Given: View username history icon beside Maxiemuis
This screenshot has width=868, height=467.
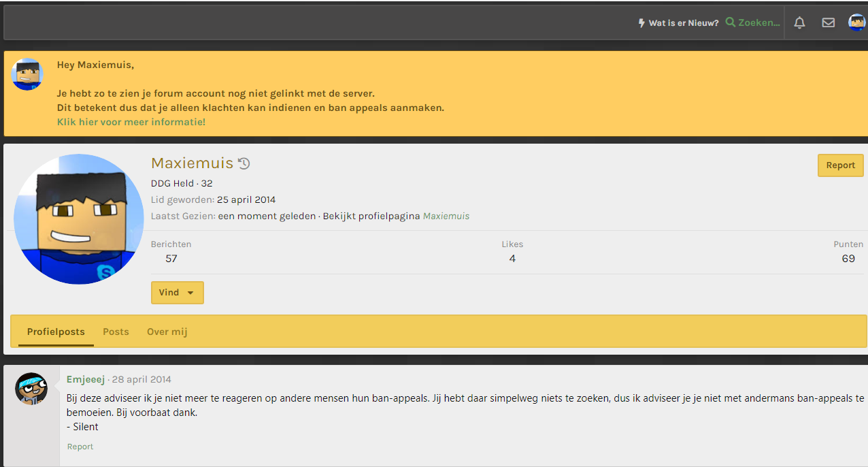Looking at the screenshot, I should pyautogui.click(x=244, y=163).
